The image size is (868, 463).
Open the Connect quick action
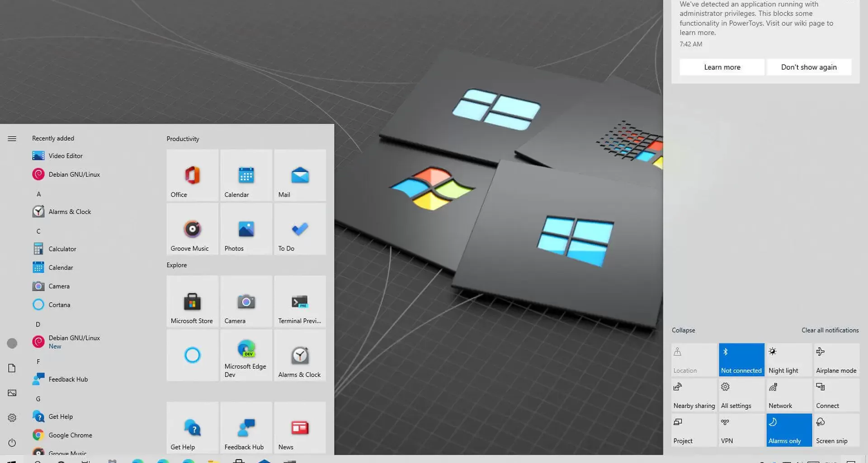836,395
